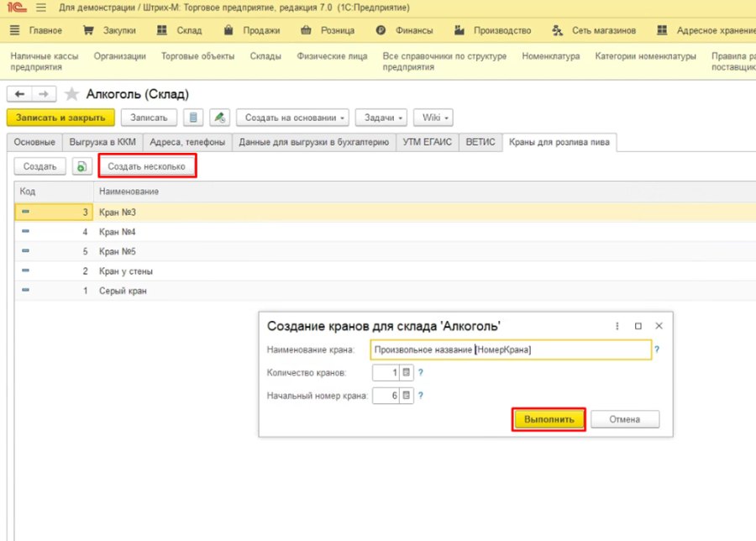Switch to the ВЕТИС tab

click(480, 142)
